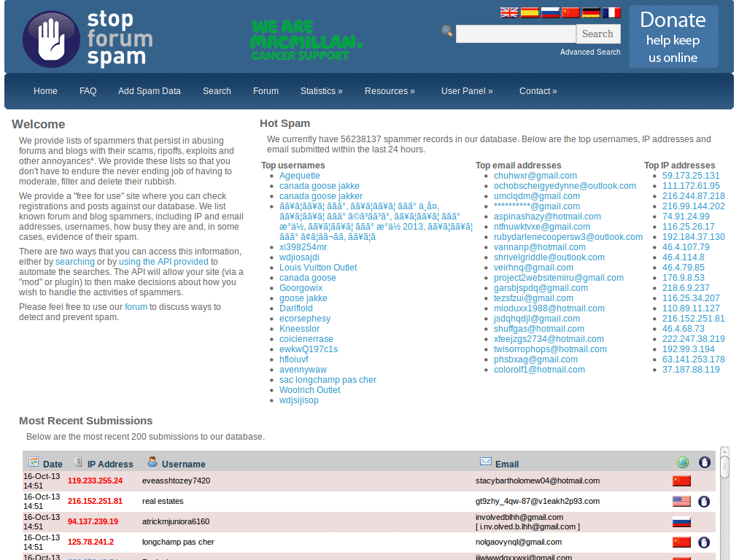Open IP address 59.173.25.131
The image size is (747, 560).
(691, 176)
